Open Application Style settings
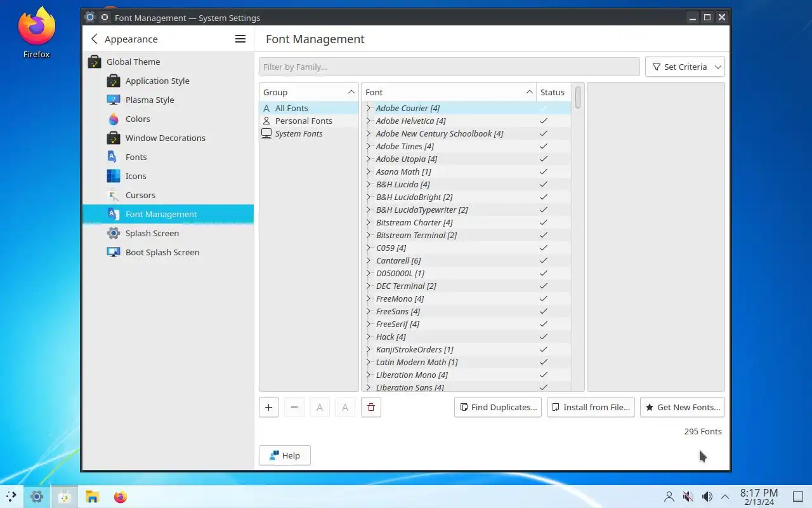812x508 pixels. point(168,81)
